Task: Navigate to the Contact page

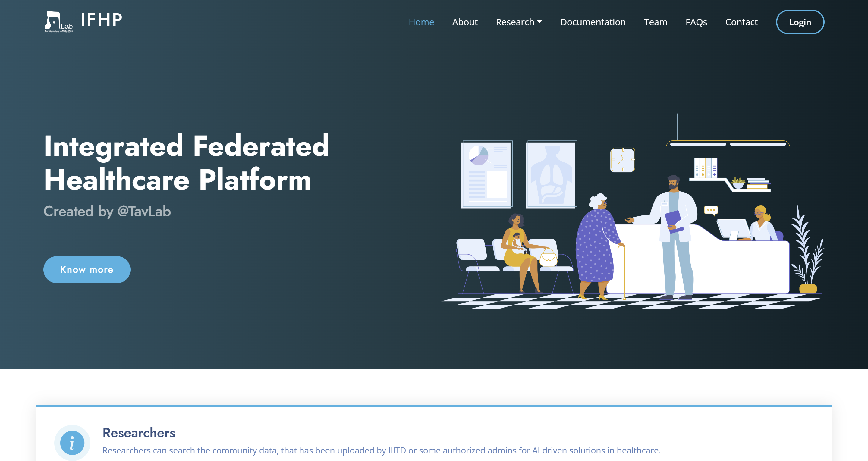Action: (x=741, y=22)
